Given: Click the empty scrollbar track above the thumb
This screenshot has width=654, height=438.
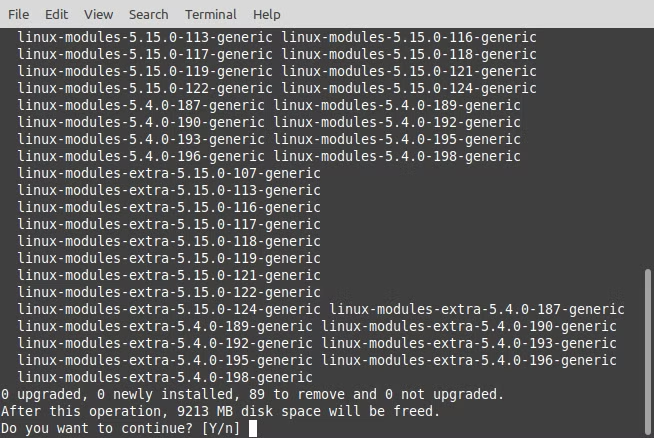Looking at the screenshot, I should [647, 150].
